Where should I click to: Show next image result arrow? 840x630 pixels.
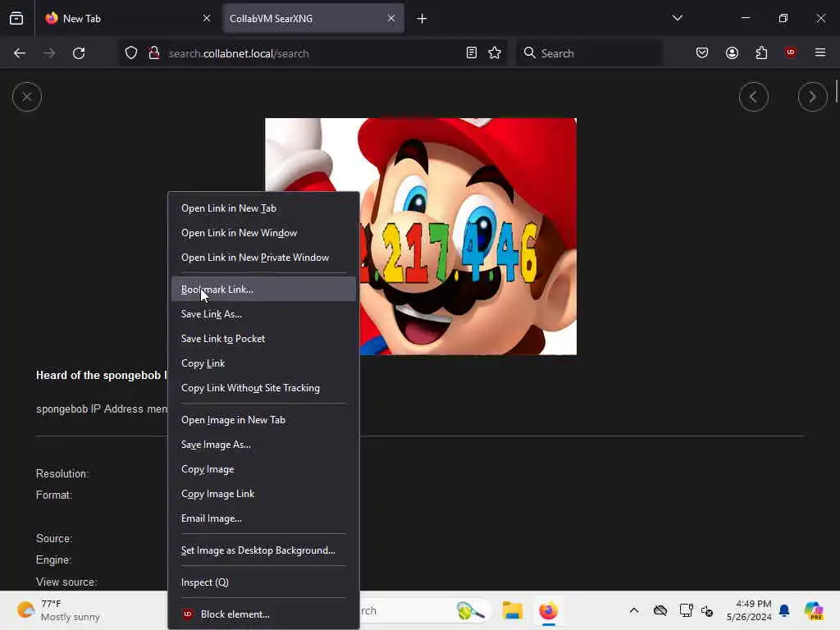[x=813, y=97]
